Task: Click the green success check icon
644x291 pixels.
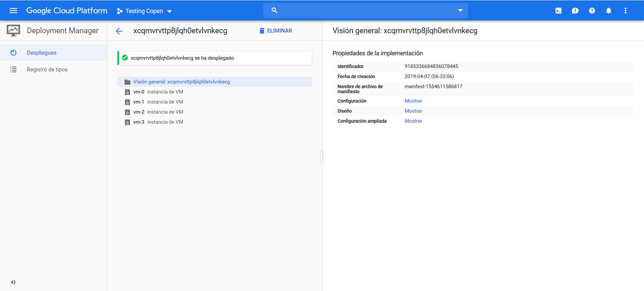Action: pos(125,58)
